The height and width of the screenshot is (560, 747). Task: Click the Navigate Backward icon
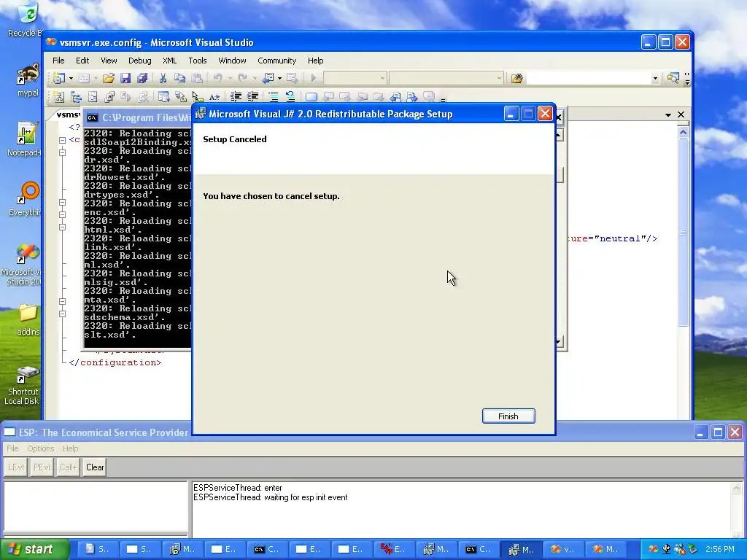point(268,78)
